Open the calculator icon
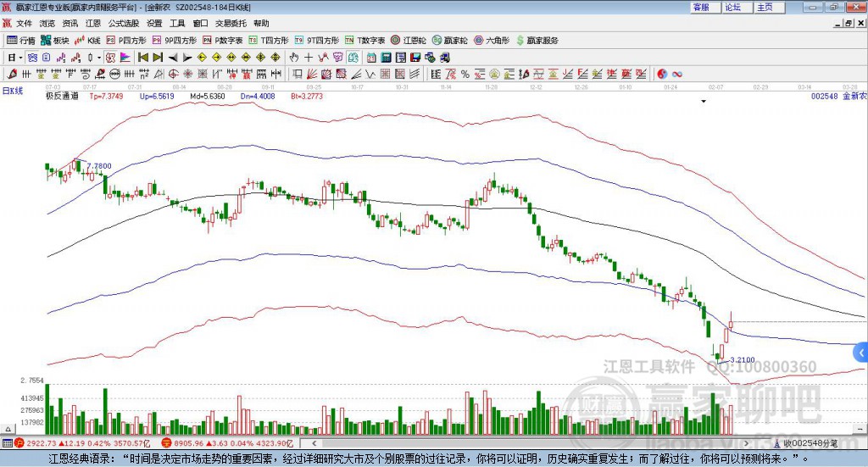Screen dimensions: 868x467 [x=387, y=58]
